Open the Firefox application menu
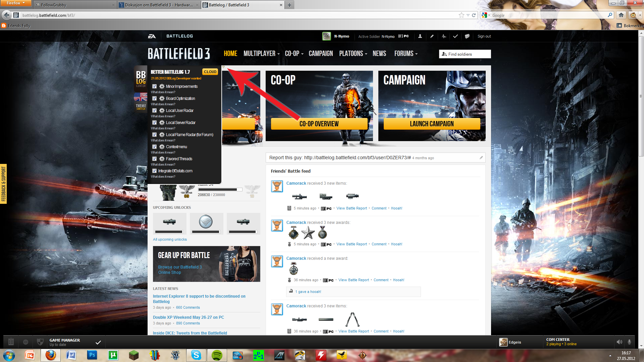 click(16, 3)
